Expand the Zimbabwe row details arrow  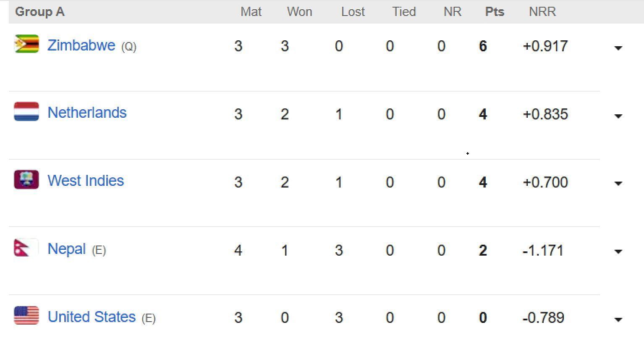pos(618,48)
